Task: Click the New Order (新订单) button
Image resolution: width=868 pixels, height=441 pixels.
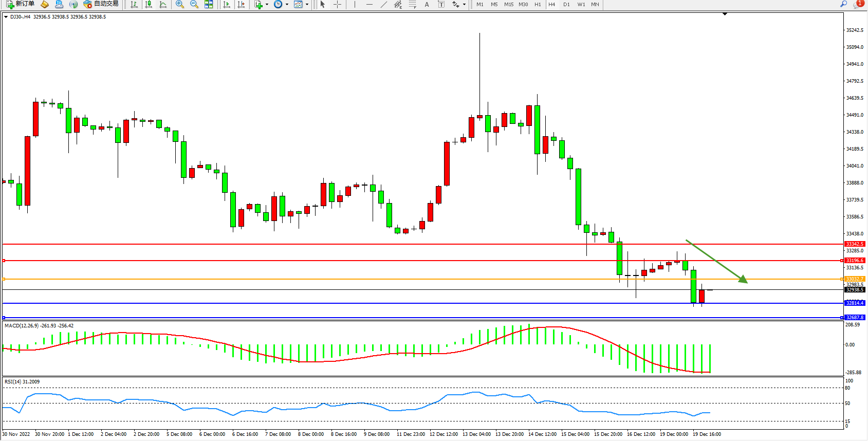Action: tap(21, 4)
